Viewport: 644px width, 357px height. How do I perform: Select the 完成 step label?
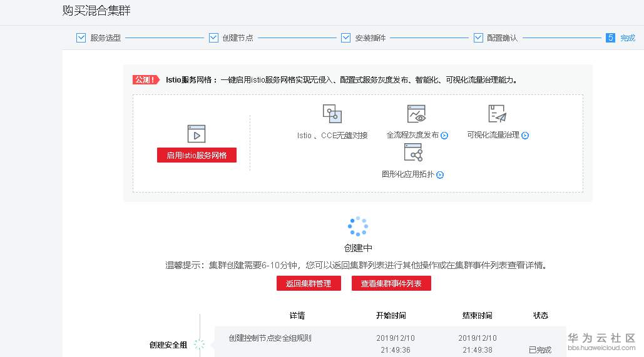[628, 38]
